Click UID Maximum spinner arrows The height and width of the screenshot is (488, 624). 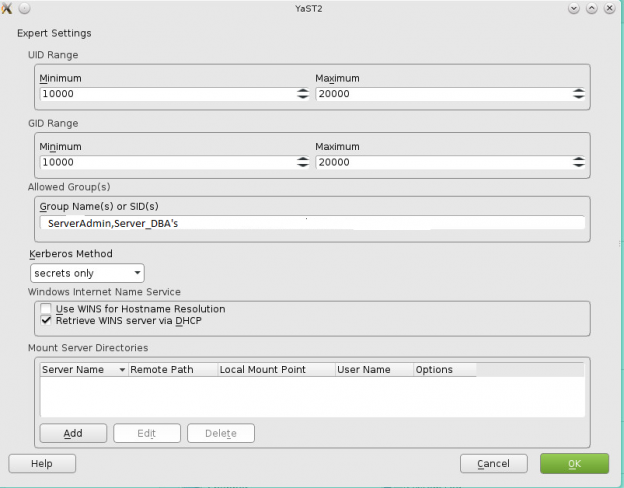(579, 94)
